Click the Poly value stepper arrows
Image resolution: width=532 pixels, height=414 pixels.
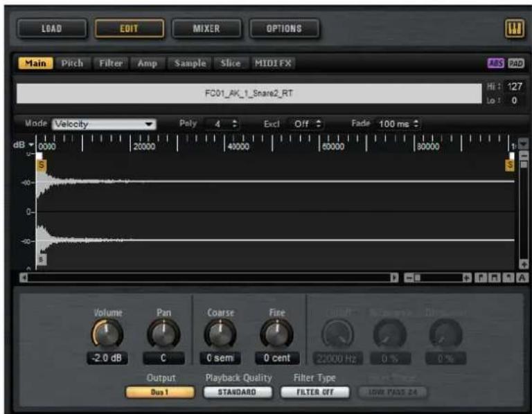coord(235,124)
